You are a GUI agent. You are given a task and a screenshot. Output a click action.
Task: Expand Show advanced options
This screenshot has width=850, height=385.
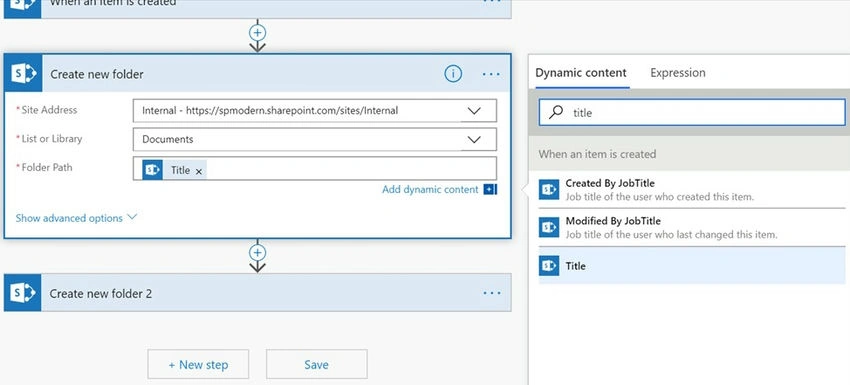pos(76,218)
